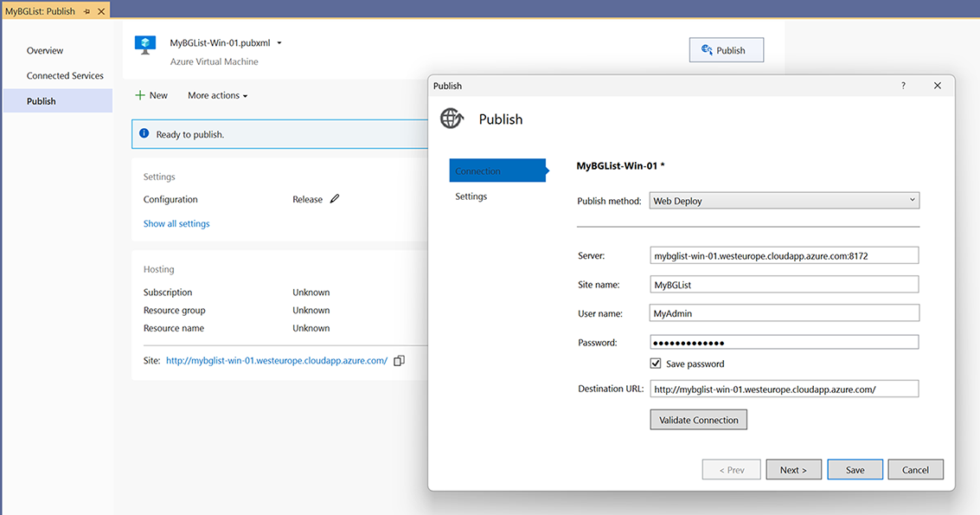Go to Connected Services

(65, 75)
